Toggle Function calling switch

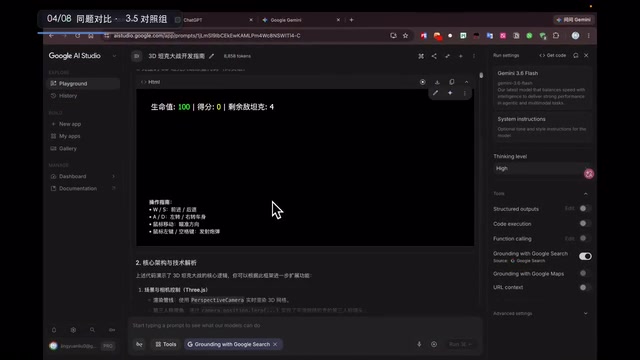tap(584, 238)
